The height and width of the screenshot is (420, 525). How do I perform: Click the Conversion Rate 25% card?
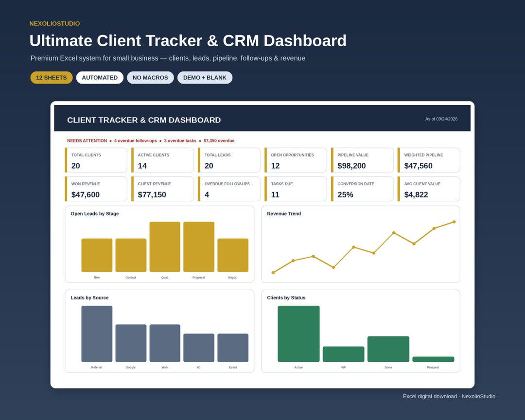(x=362, y=189)
